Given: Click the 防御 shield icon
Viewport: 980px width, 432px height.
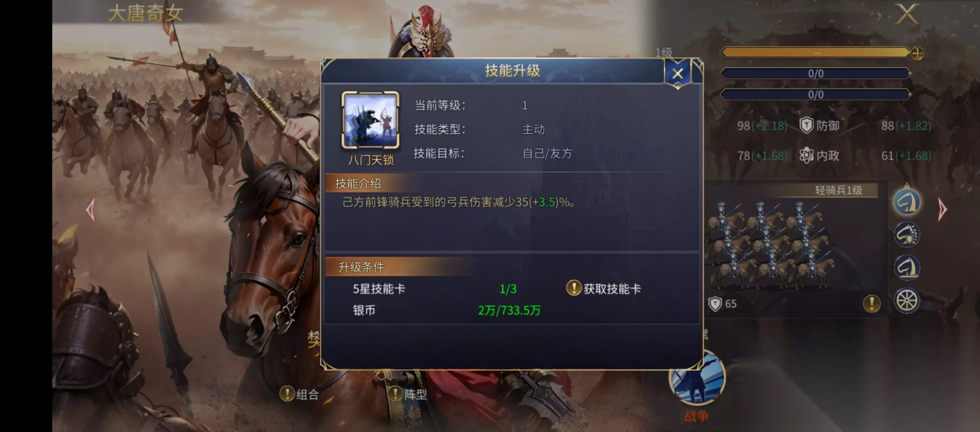Looking at the screenshot, I should coord(806,126).
